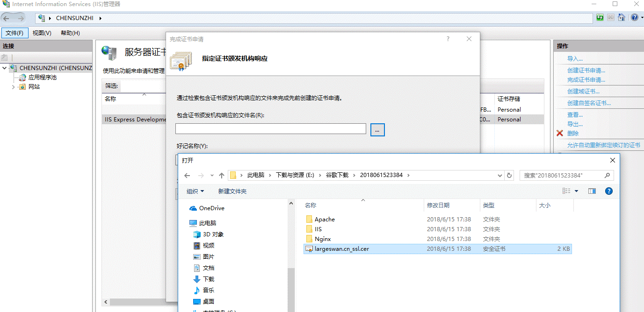Click the green refresh page icon
The image size is (644, 312).
[600, 18]
